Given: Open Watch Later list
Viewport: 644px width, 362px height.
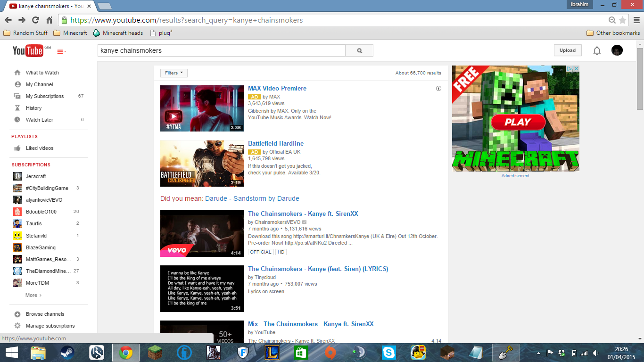Looking at the screenshot, I should point(40,120).
